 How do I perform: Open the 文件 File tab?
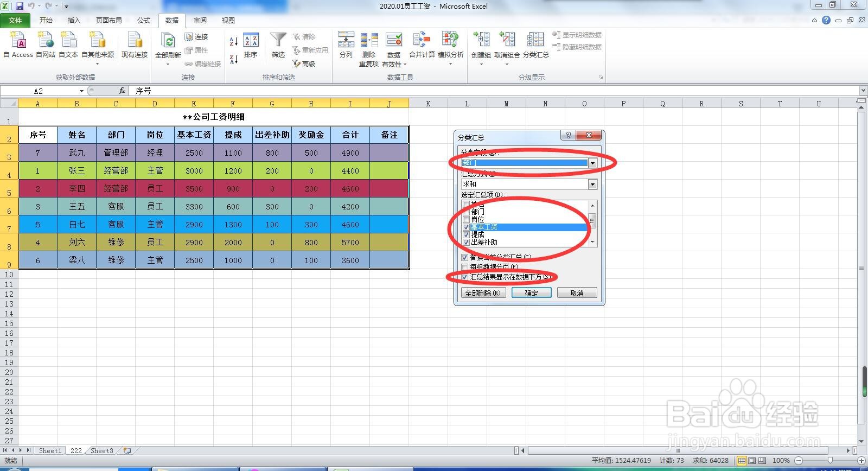click(15, 20)
